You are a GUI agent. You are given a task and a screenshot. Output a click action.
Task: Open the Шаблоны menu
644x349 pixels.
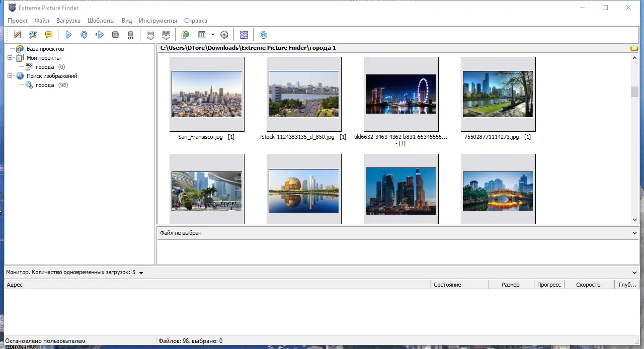(x=101, y=21)
